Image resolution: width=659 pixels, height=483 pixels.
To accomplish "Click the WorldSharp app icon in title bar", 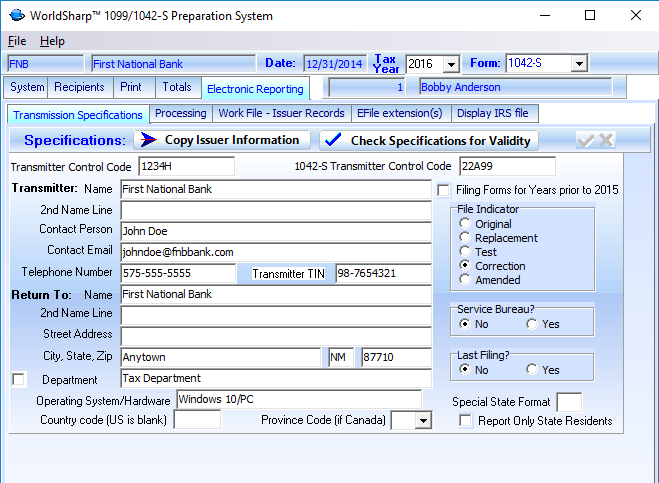I will [15, 16].
